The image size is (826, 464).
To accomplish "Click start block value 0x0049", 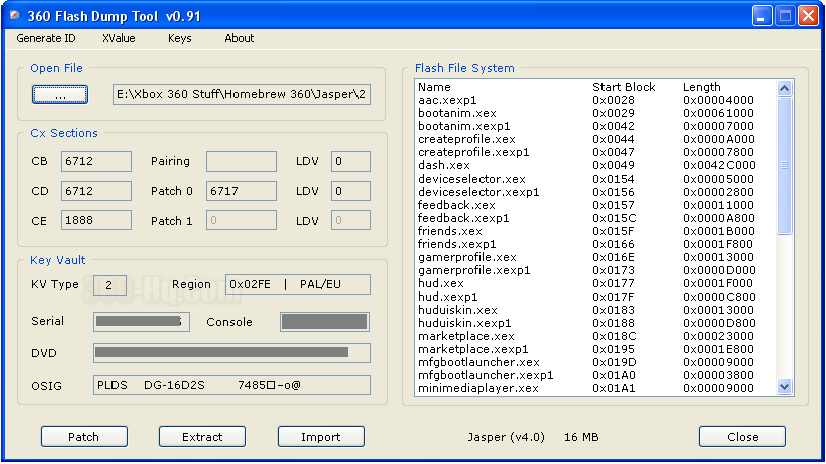I will point(613,165).
